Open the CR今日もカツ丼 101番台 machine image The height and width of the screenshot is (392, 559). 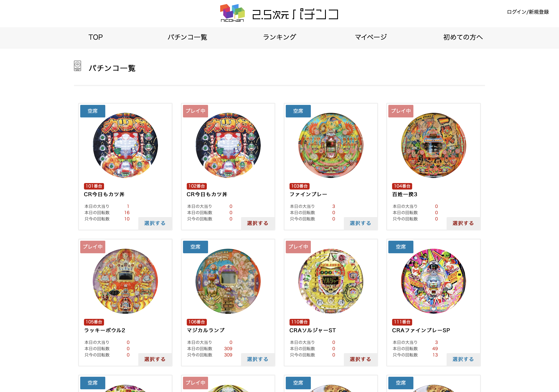[125, 145]
